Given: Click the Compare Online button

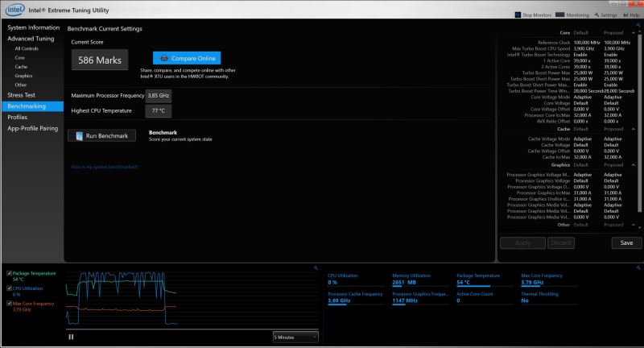Looking at the screenshot, I should [186, 59].
